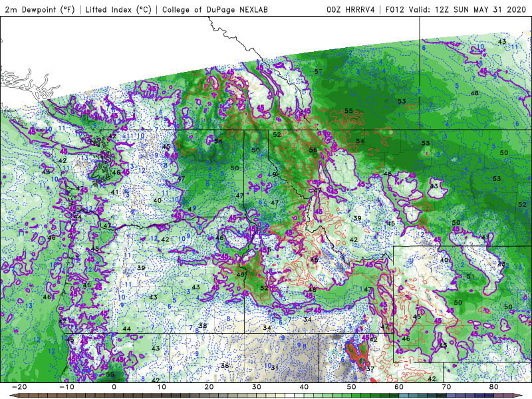The height and width of the screenshot is (399, 532).
Task: Click the "12Z SUN MAY 31 2020" valid time
Action: (480, 9)
